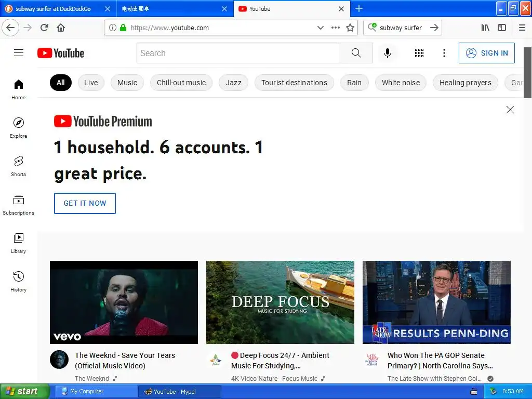Submit browser search with arrow button

[x=434, y=28]
